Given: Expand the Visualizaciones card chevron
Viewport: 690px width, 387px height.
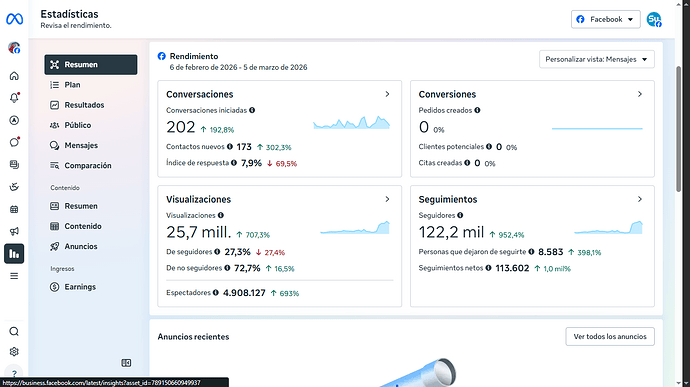Looking at the screenshot, I should pos(387,199).
